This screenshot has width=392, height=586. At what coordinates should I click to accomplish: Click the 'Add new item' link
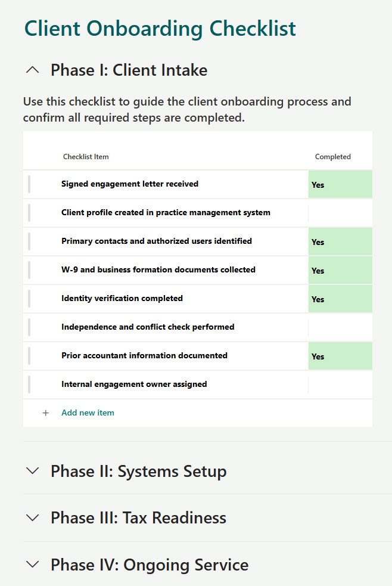(x=88, y=413)
